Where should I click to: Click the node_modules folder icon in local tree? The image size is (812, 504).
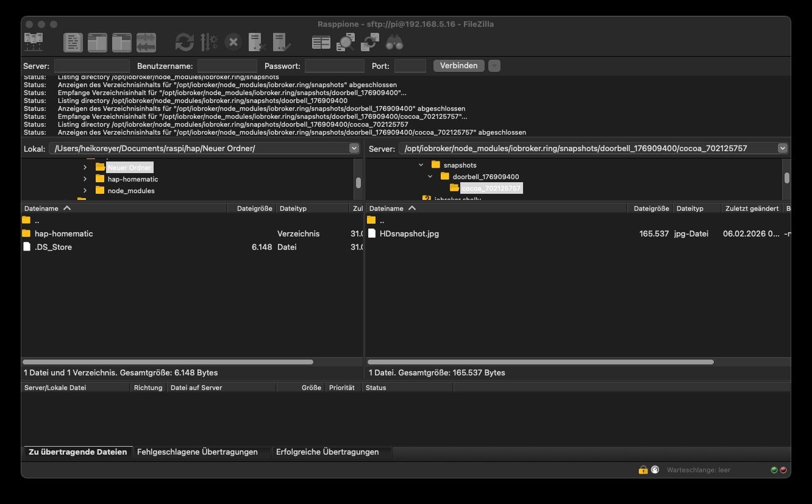(100, 190)
